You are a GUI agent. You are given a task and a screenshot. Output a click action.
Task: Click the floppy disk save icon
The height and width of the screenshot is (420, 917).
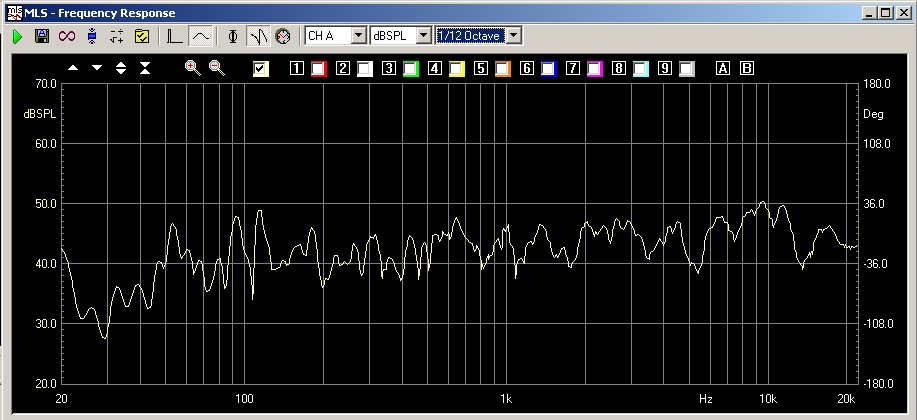(x=42, y=36)
